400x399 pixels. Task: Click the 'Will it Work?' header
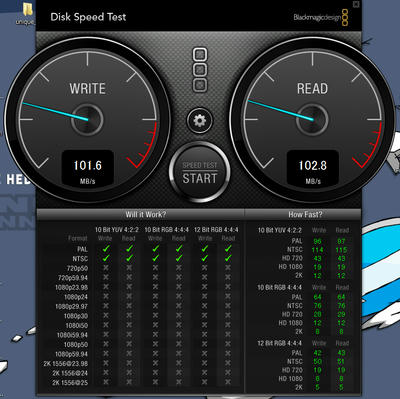146,214
